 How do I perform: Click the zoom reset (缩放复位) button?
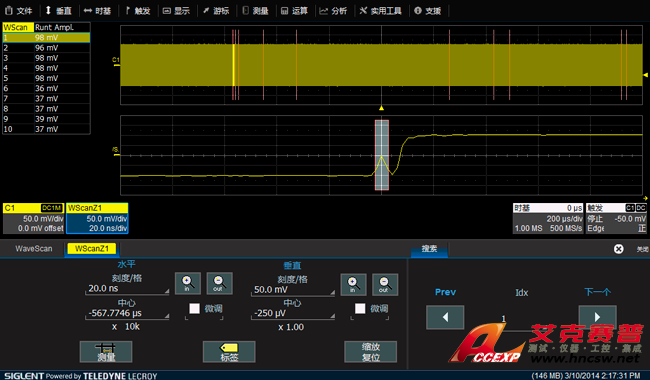coord(370,351)
